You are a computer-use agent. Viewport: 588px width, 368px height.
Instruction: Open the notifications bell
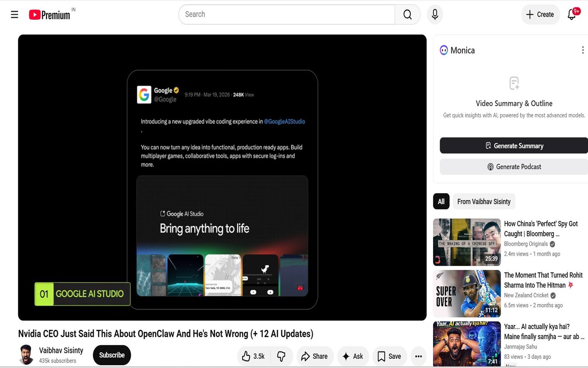point(572,14)
